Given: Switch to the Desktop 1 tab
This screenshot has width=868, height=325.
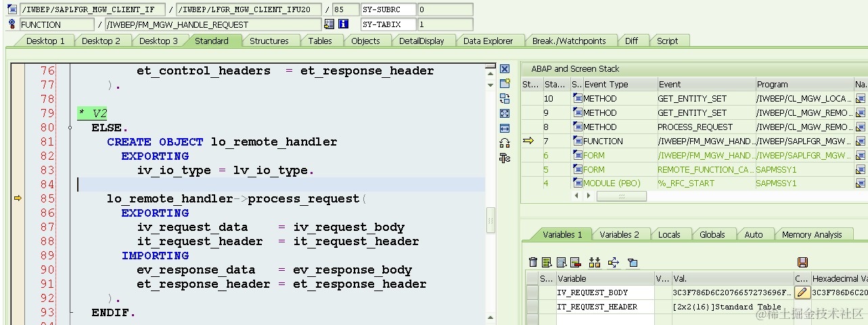Looking at the screenshot, I should (45, 41).
